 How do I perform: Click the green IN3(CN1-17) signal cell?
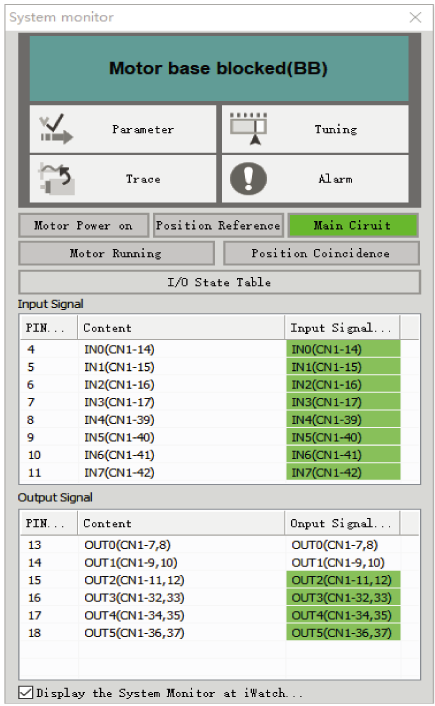pyautogui.click(x=343, y=402)
